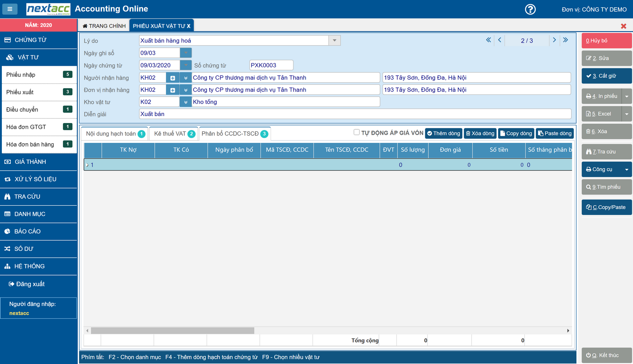The width and height of the screenshot is (633, 364).
Task: Click plus icon beside Người nhận hàng code
Action: tap(173, 78)
